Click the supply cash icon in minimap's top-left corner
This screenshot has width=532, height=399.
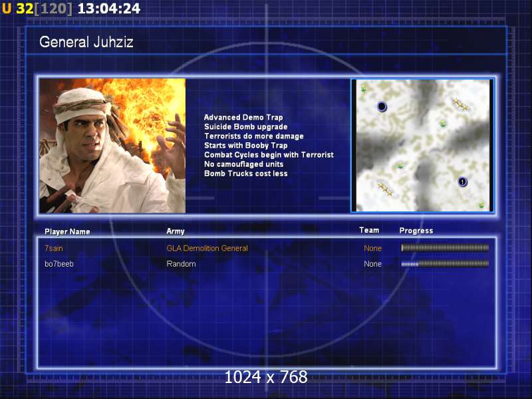[x=364, y=89]
